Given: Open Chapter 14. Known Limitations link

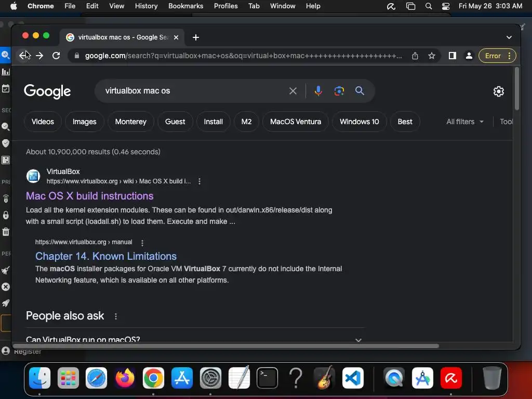Looking at the screenshot, I should coord(106,256).
